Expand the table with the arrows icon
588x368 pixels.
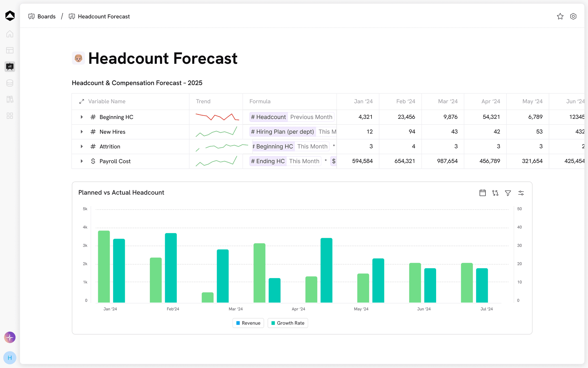click(82, 101)
